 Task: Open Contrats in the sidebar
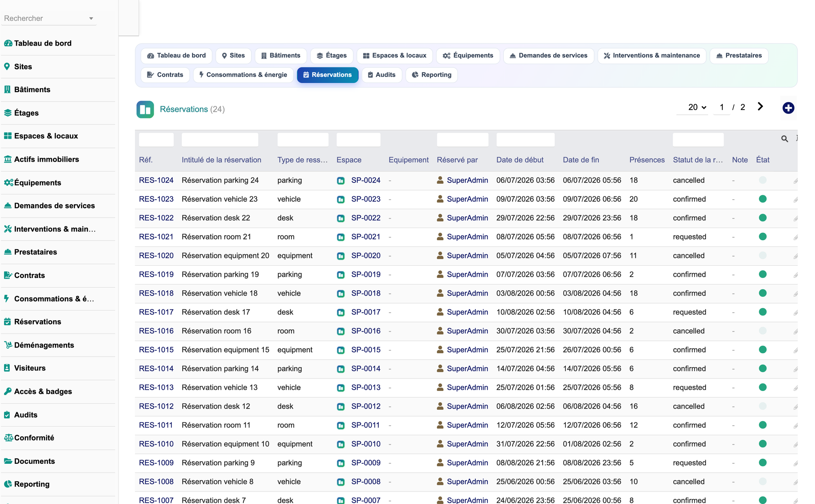[x=24, y=275]
